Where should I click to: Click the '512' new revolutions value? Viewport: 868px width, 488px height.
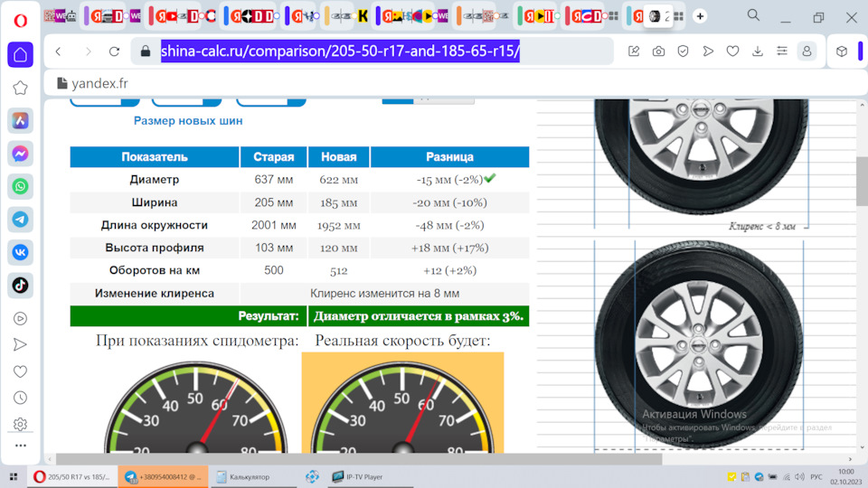(339, 271)
